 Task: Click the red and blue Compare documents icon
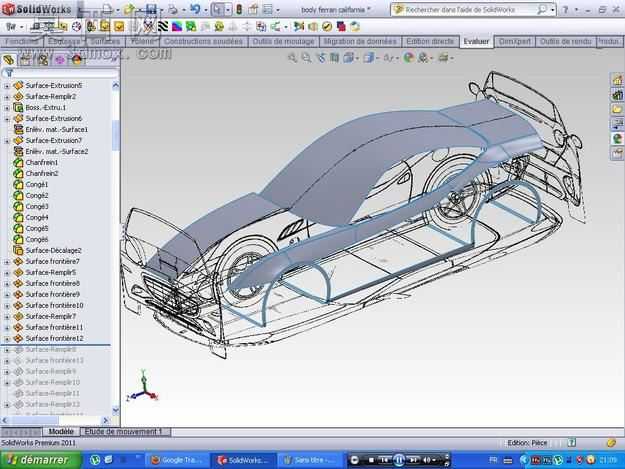(x=341, y=27)
